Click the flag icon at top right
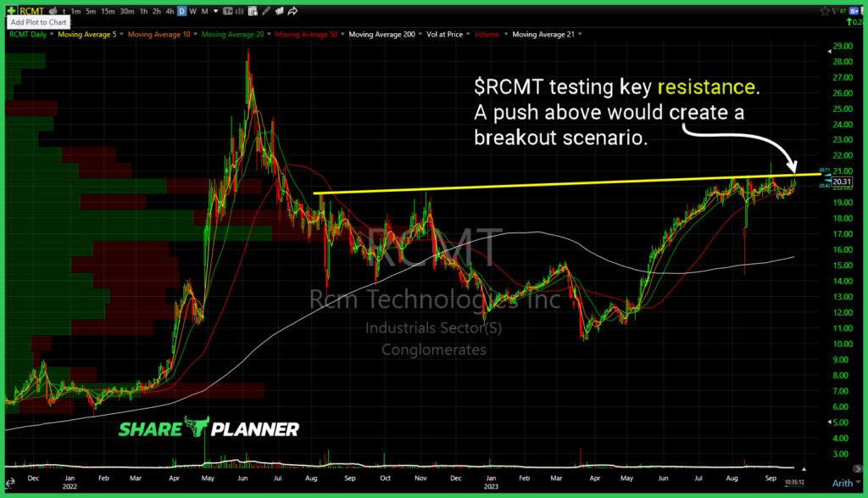Screen dimensions: 868x498 [x=835, y=11]
